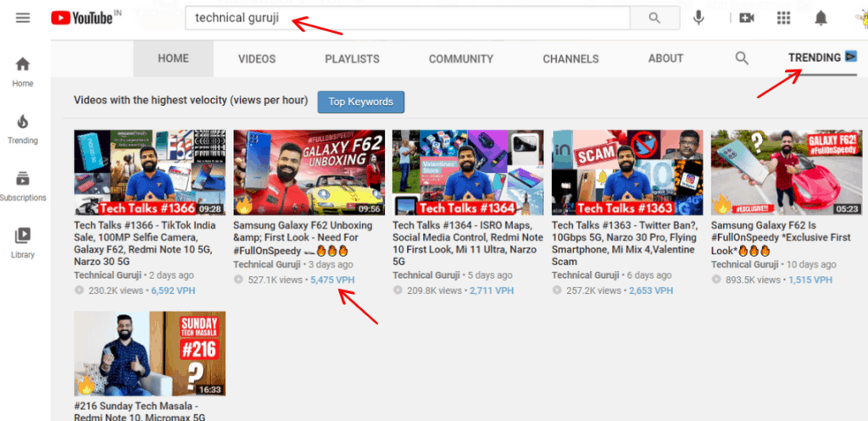The width and height of the screenshot is (868, 421).
Task: Open the TRENDING tab
Action: click(x=822, y=58)
